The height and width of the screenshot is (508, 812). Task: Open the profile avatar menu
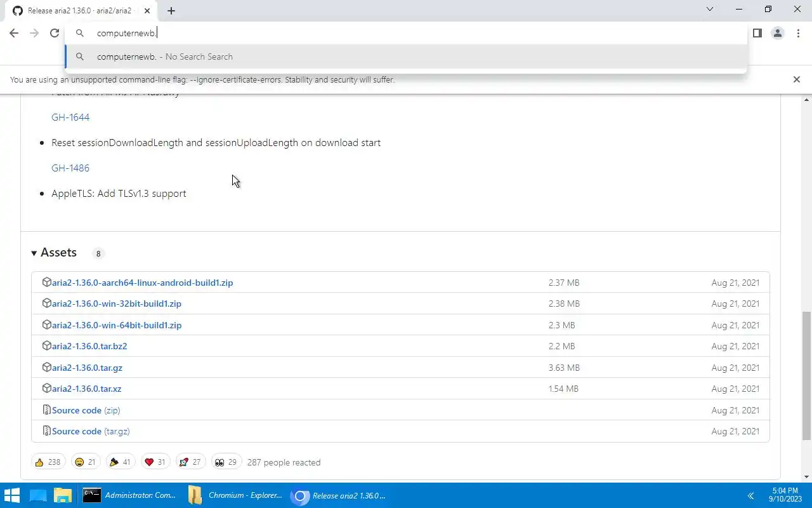[777, 33]
